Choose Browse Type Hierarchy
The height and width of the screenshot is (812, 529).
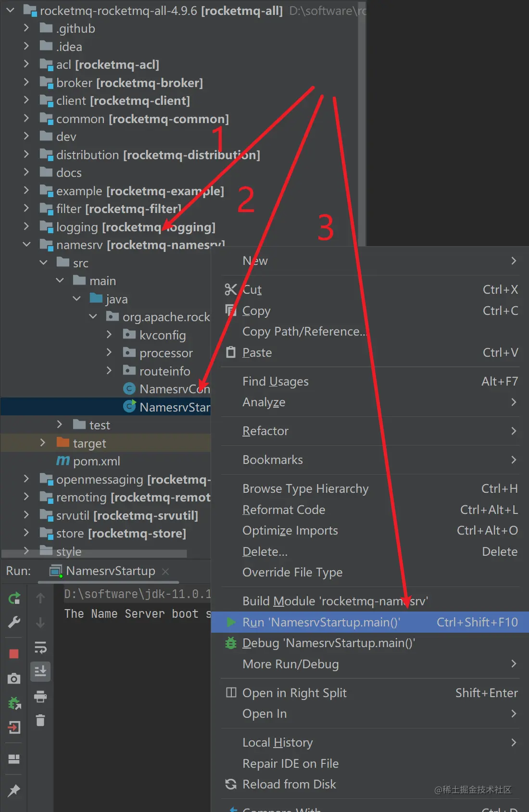[x=370, y=488]
